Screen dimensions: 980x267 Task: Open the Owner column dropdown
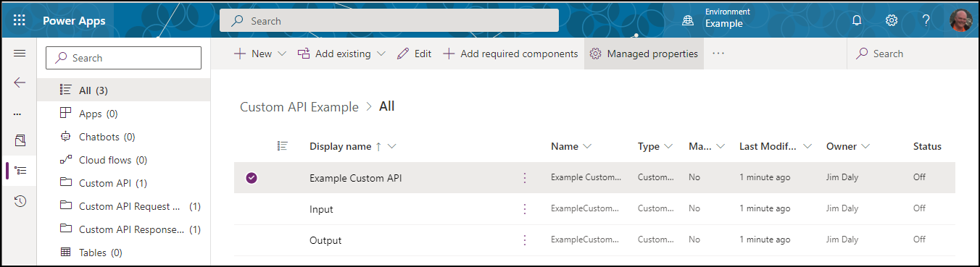point(865,146)
